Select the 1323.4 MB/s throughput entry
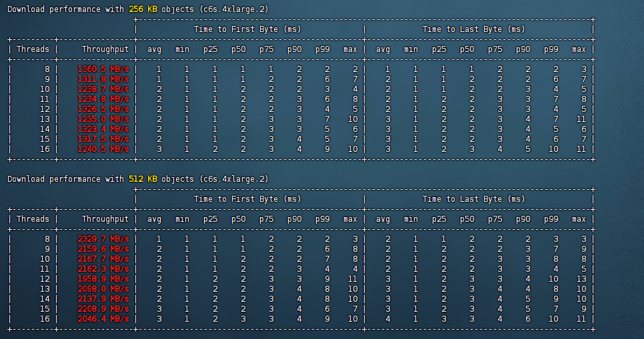The height and width of the screenshot is (339, 644). point(103,129)
